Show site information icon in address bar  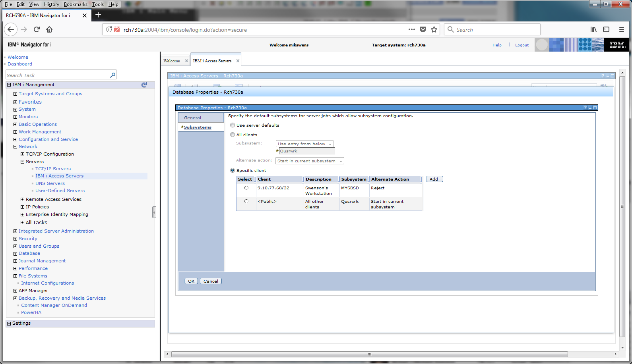(x=109, y=29)
